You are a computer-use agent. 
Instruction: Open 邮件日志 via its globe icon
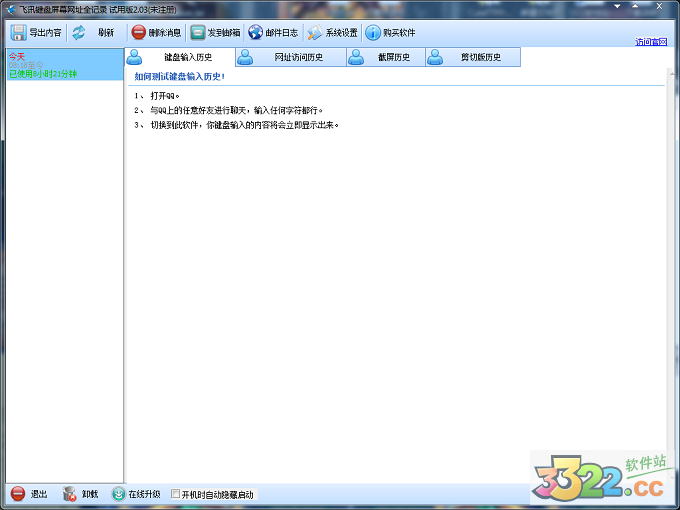255,33
